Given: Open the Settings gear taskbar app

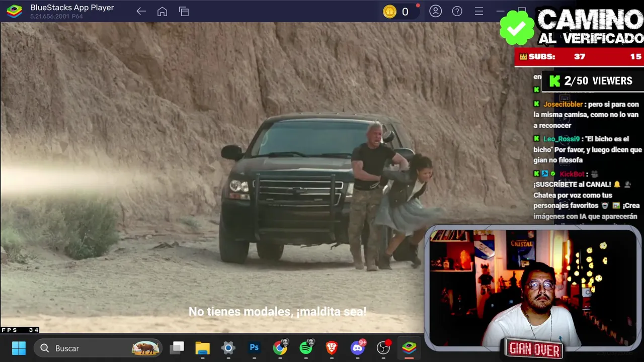Looking at the screenshot, I should [x=228, y=348].
